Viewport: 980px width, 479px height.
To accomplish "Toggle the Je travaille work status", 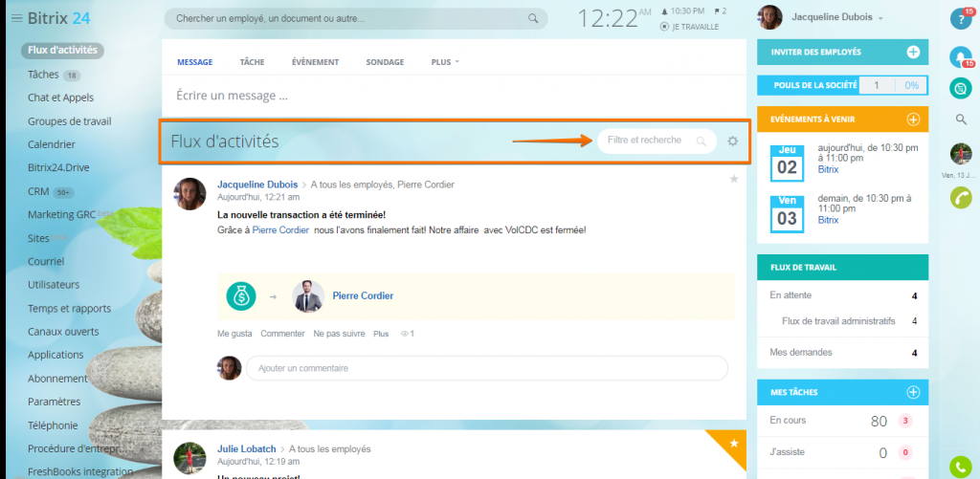I will (689, 27).
